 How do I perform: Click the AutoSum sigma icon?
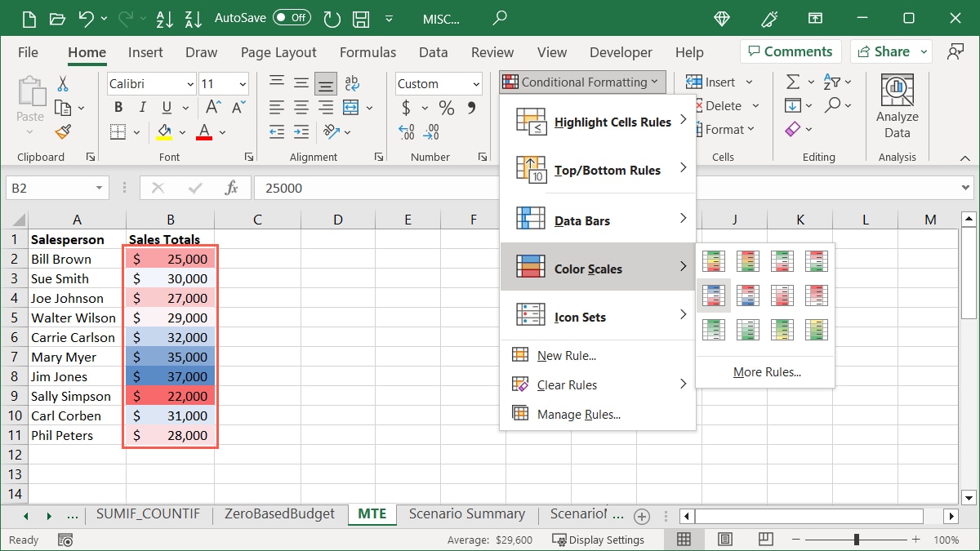[x=792, y=82]
